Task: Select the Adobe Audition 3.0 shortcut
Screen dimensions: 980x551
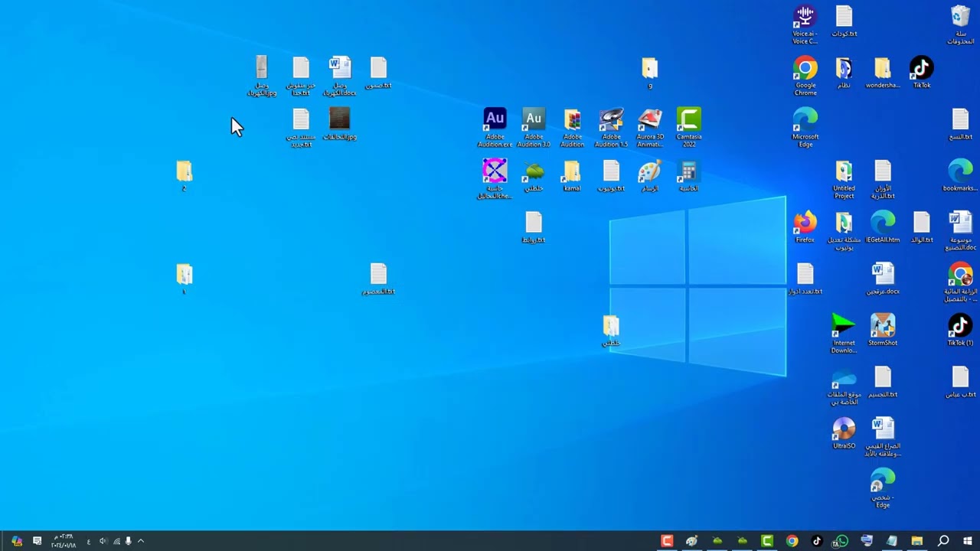Action: pyautogui.click(x=534, y=128)
